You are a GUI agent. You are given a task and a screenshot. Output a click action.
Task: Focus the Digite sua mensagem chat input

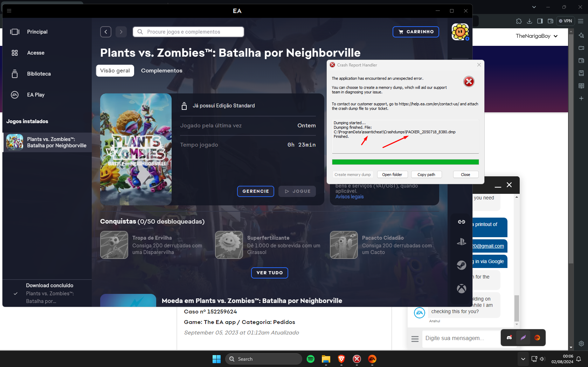point(461,338)
